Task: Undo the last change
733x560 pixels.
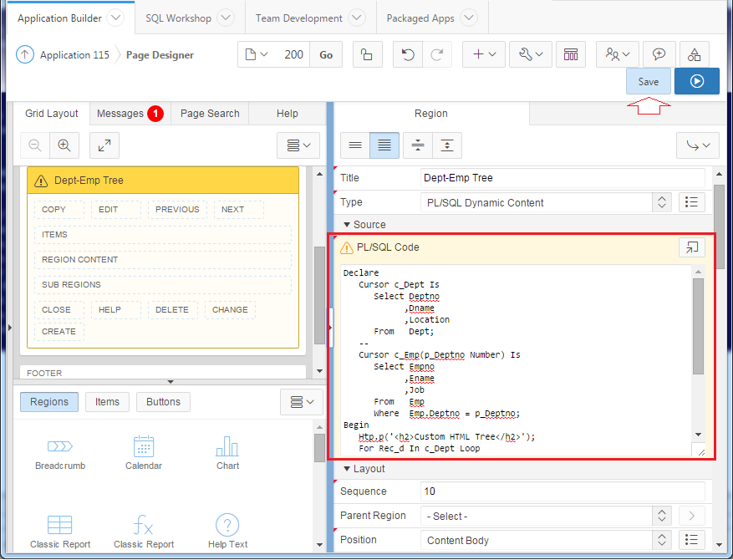Action: 408,54
